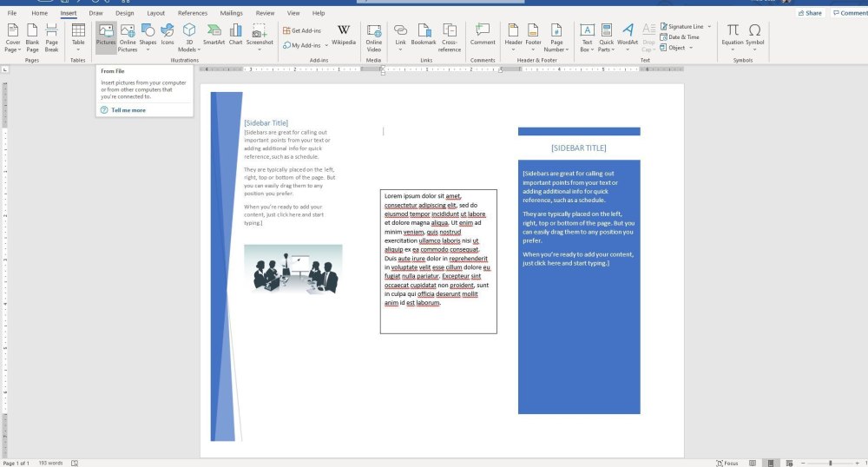Open the Help tab

(319, 13)
